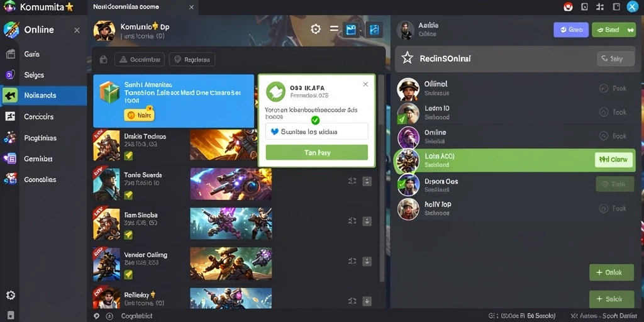Image resolution: width=644 pixels, height=322 pixels.
Task: Open the bottom-left sidebar settings gear
Action: (11, 295)
